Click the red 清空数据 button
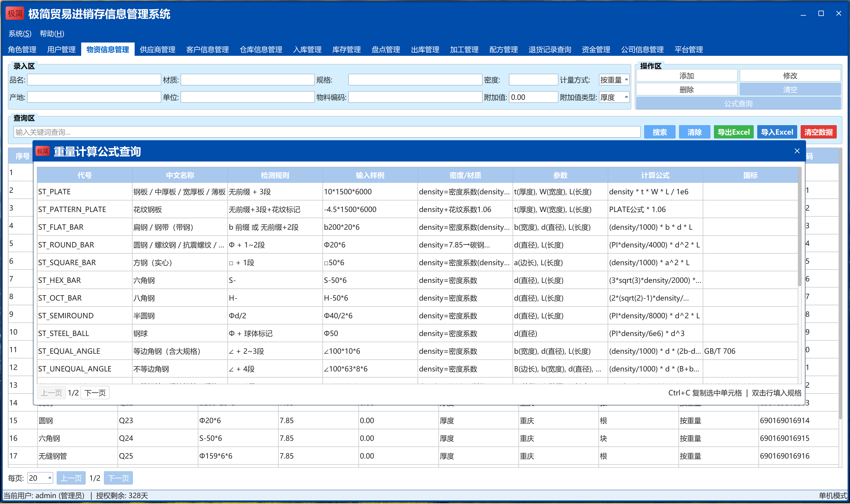Viewport: 850px width, 504px height. tap(818, 132)
